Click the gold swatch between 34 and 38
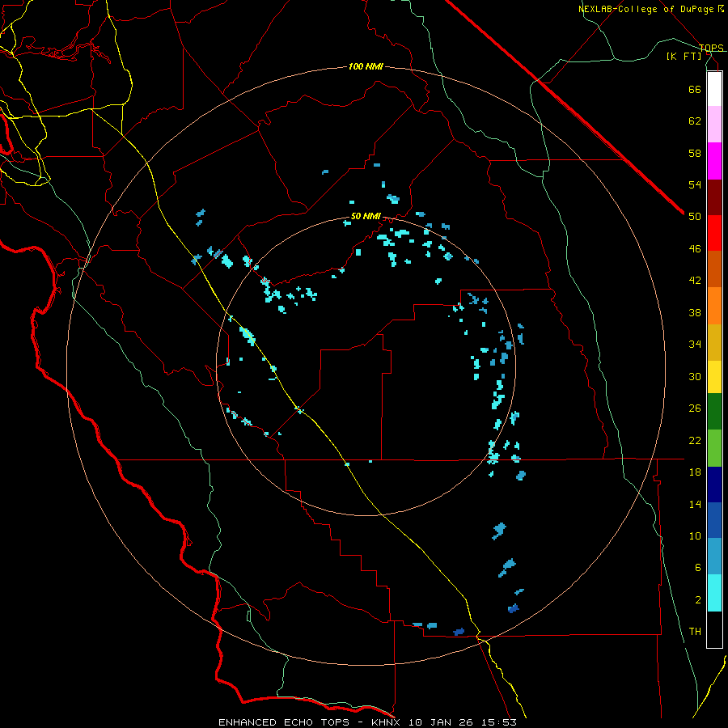The height and width of the screenshot is (728, 728). (714, 342)
